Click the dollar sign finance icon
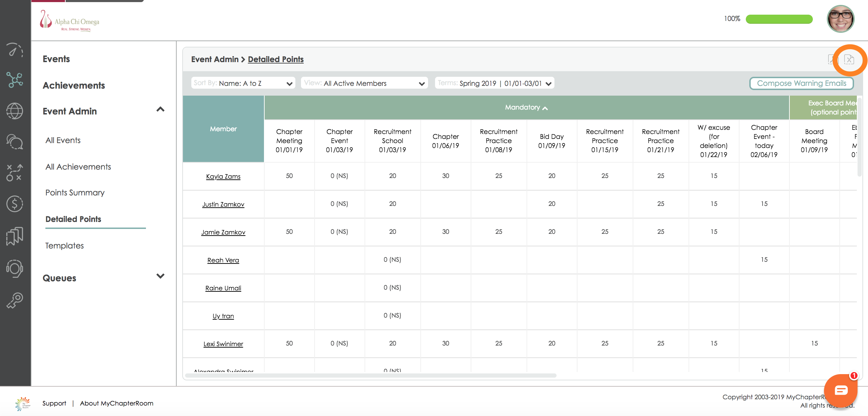Image resolution: width=868 pixels, height=416 pixels. pyautogui.click(x=15, y=204)
